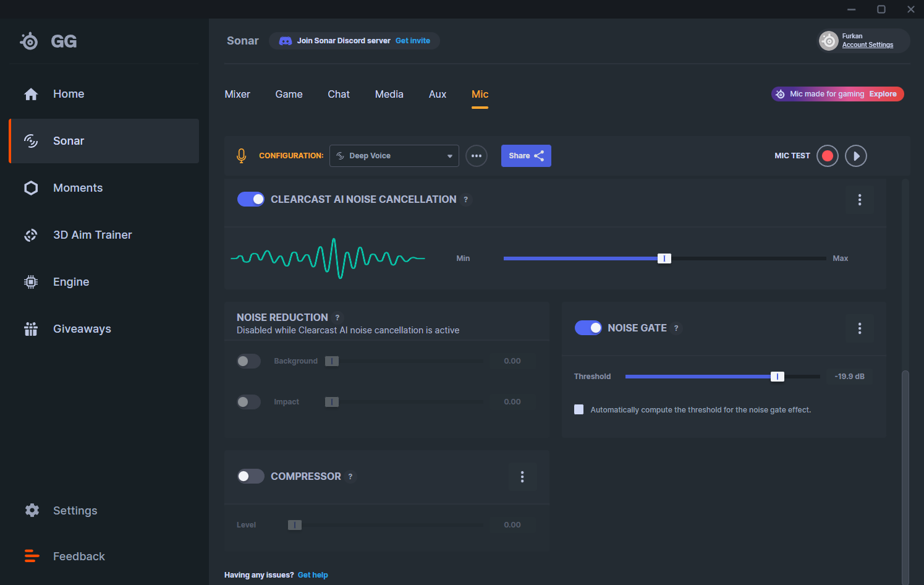This screenshot has width=924, height=585.
Task: Click the Background slider handle
Action: click(332, 361)
